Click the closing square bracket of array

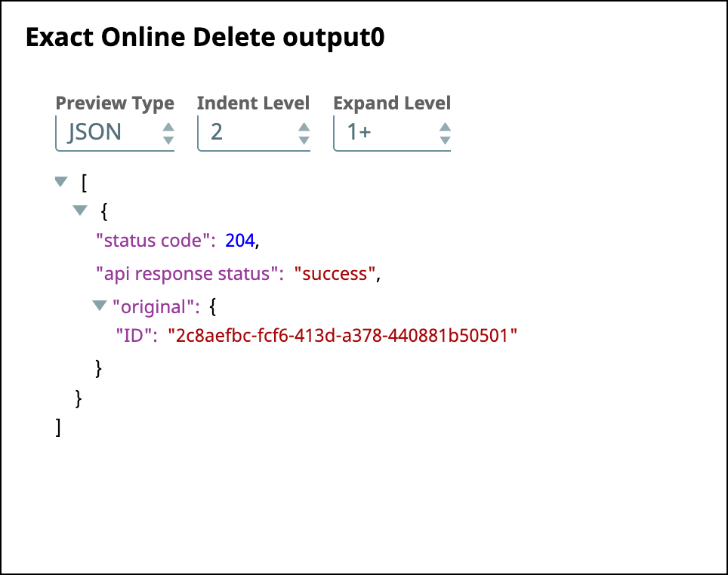(x=58, y=427)
